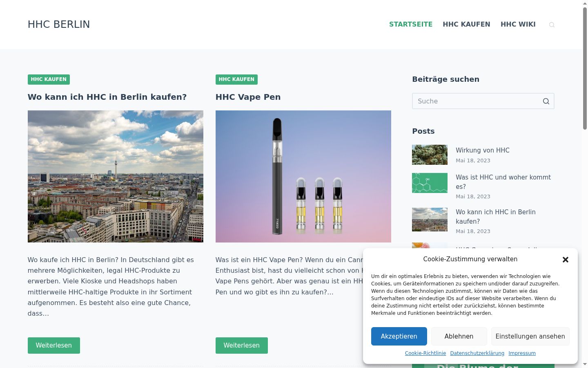The width and height of the screenshot is (588, 368).
Task: Go to the STARTSEITE menu item
Action: coord(411,25)
